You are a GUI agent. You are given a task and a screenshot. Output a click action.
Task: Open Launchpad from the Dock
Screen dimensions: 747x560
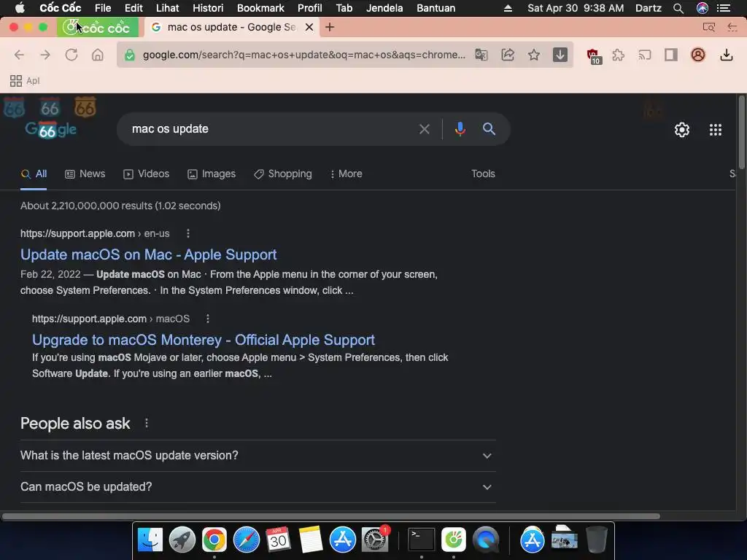tap(182, 540)
